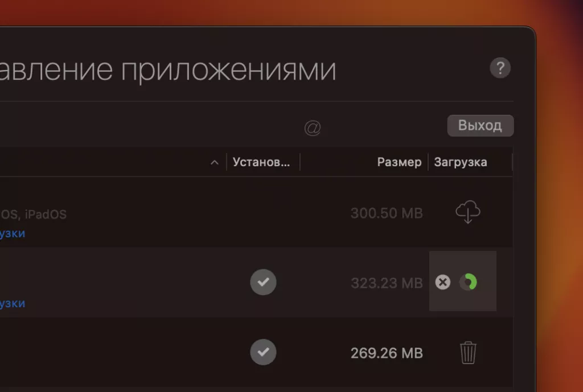Screen dimensions: 583x392
Task: Select the row showing 300.50 MB size
Action: pyautogui.click(x=256, y=213)
